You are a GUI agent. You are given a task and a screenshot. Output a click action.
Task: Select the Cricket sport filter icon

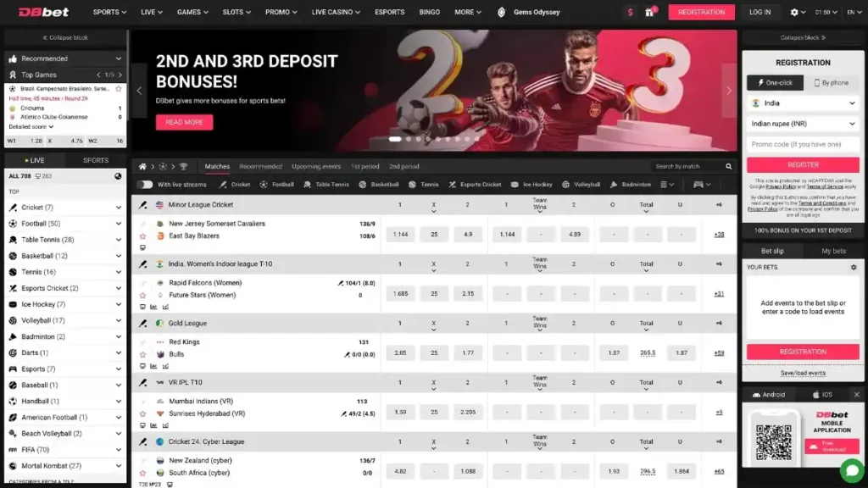(223, 185)
